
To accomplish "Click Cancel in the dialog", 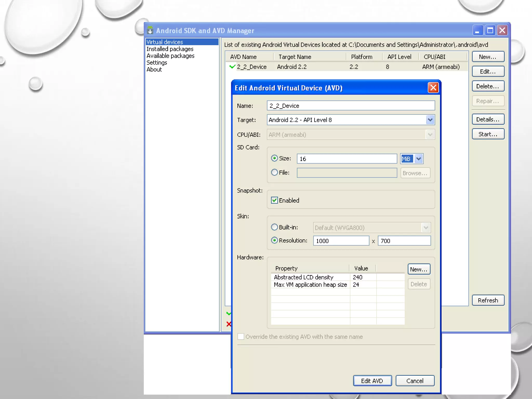I will [x=415, y=381].
